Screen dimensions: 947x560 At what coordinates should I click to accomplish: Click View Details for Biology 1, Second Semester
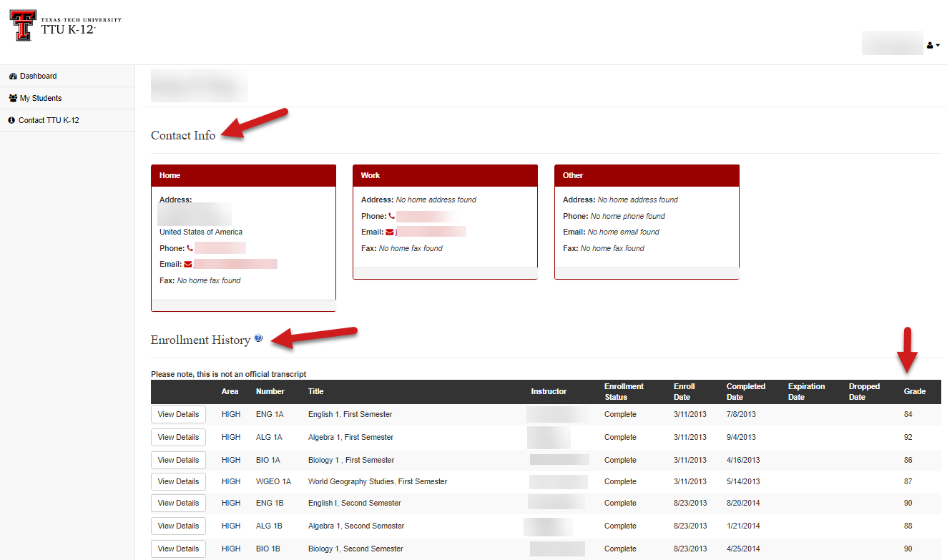[177, 549]
